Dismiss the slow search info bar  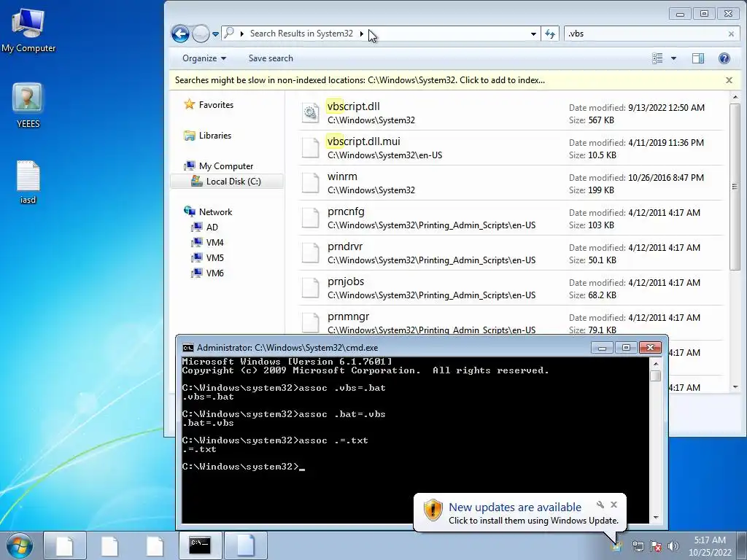coord(729,80)
